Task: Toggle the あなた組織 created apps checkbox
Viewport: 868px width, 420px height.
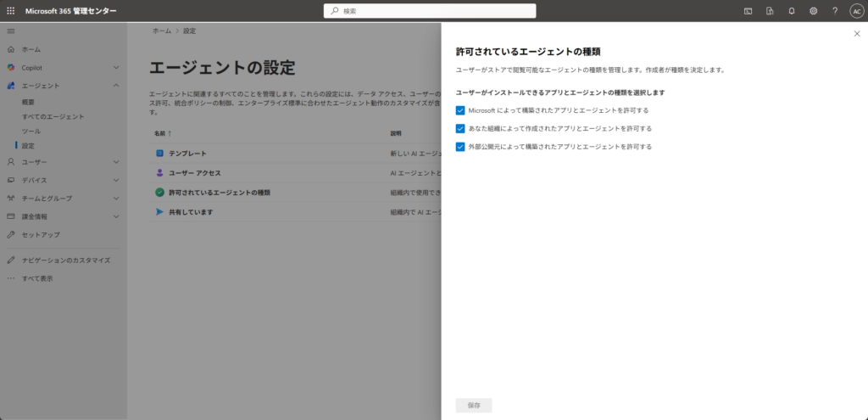Action: (460, 129)
